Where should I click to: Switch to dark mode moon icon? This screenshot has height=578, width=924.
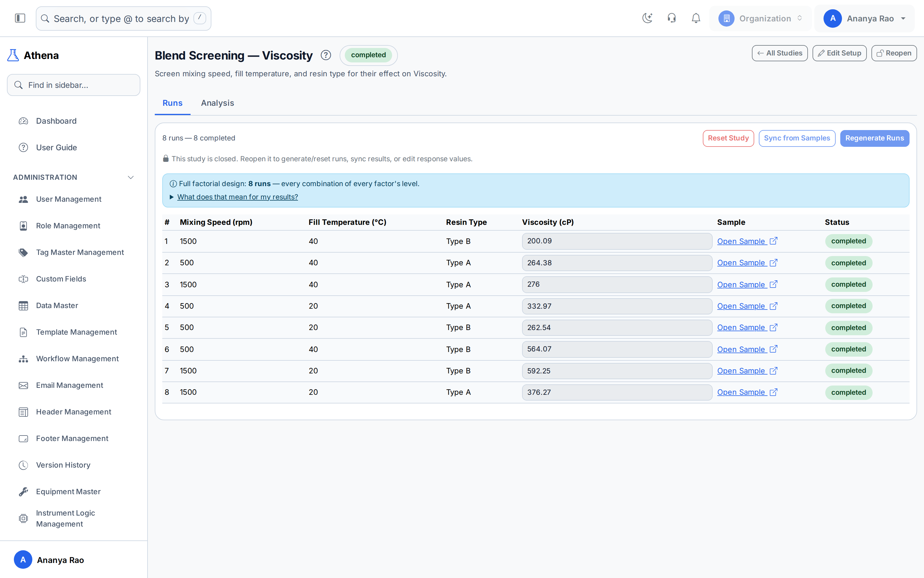click(x=647, y=18)
